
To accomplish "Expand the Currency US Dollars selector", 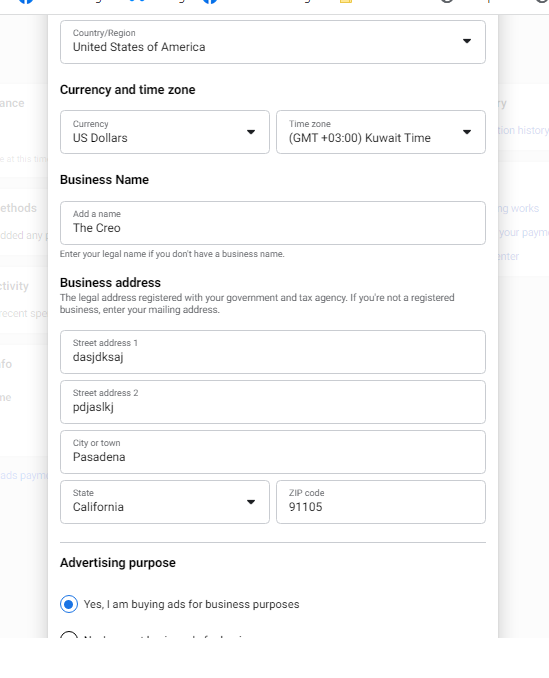I will coord(165,132).
